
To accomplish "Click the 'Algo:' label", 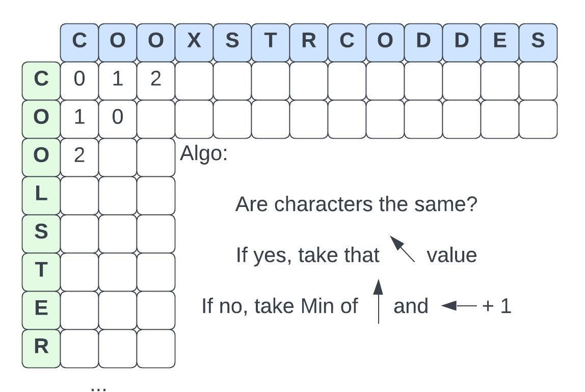I will [x=204, y=153].
